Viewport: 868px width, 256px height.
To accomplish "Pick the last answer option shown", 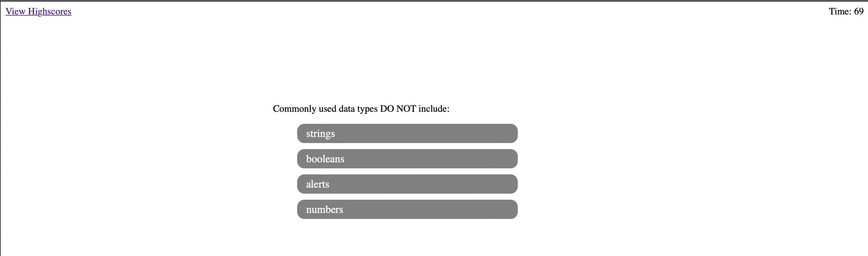I will pyautogui.click(x=407, y=209).
